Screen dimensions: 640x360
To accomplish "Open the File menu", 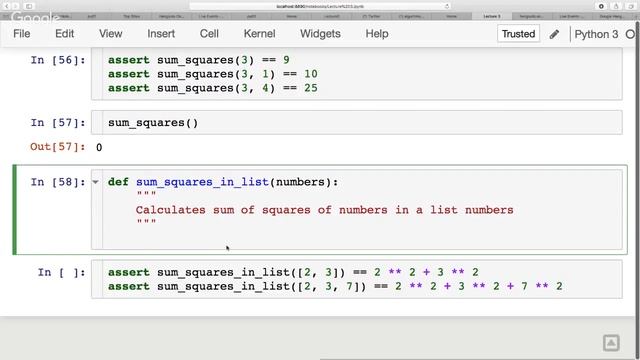I will [22, 34].
